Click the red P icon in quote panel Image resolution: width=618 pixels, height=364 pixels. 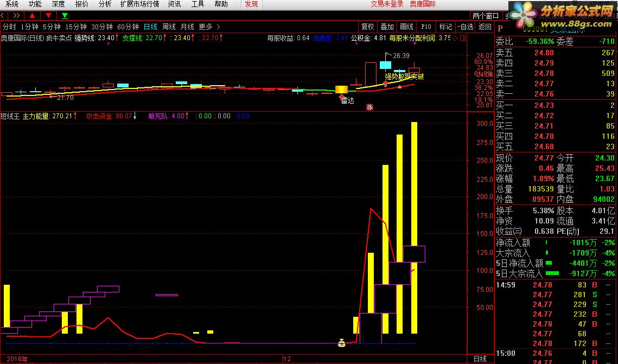click(x=500, y=28)
